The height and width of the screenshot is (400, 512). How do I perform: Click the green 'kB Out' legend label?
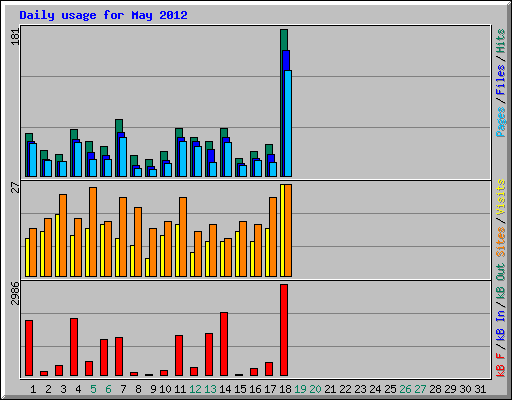coord(501,281)
